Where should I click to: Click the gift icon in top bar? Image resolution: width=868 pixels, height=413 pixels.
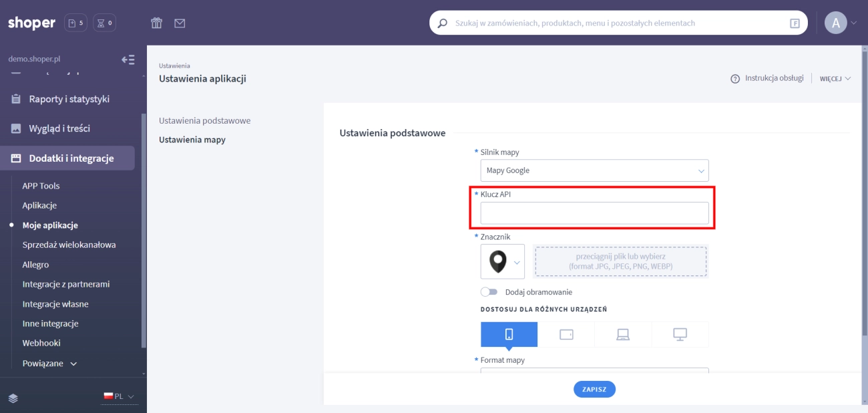tap(157, 23)
